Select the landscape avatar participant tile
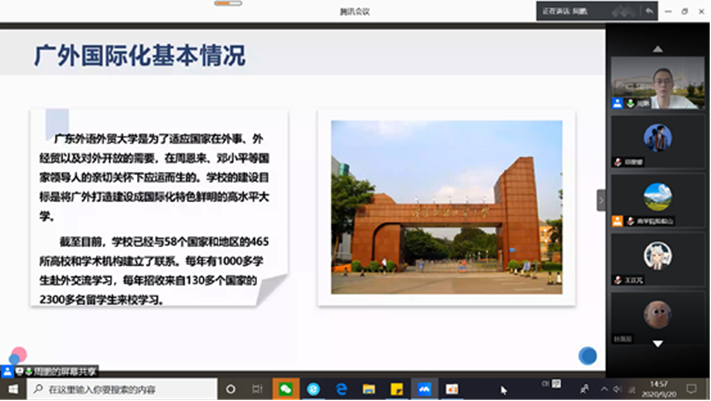Image resolution: width=711 pixels, height=401 pixels. tap(657, 196)
